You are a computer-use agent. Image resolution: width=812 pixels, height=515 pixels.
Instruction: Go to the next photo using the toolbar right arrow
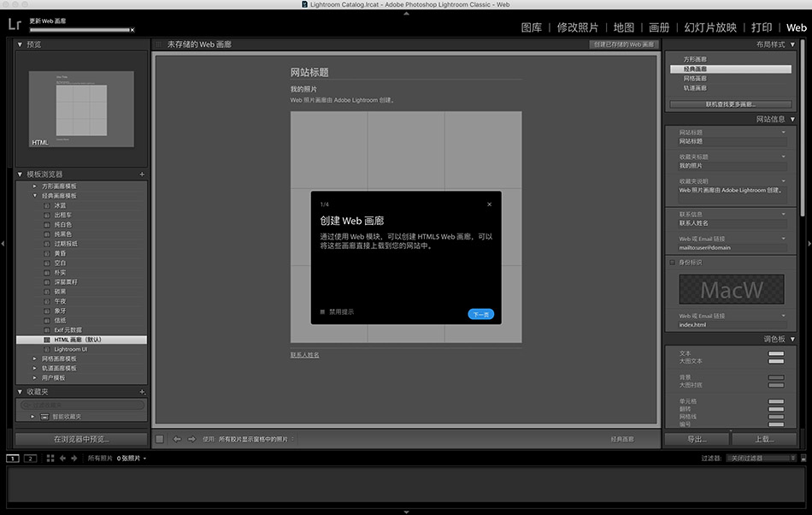coord(191,439)
